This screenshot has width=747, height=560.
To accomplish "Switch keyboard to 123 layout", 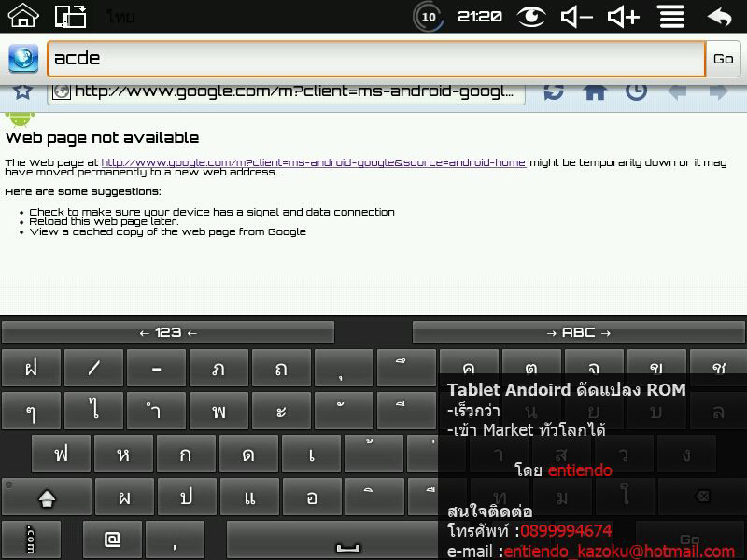I will pos(168,332).
